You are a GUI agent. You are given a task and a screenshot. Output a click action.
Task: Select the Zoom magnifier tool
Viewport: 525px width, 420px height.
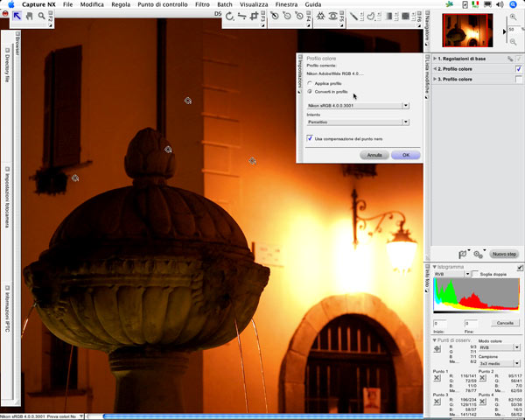point(41,16)
